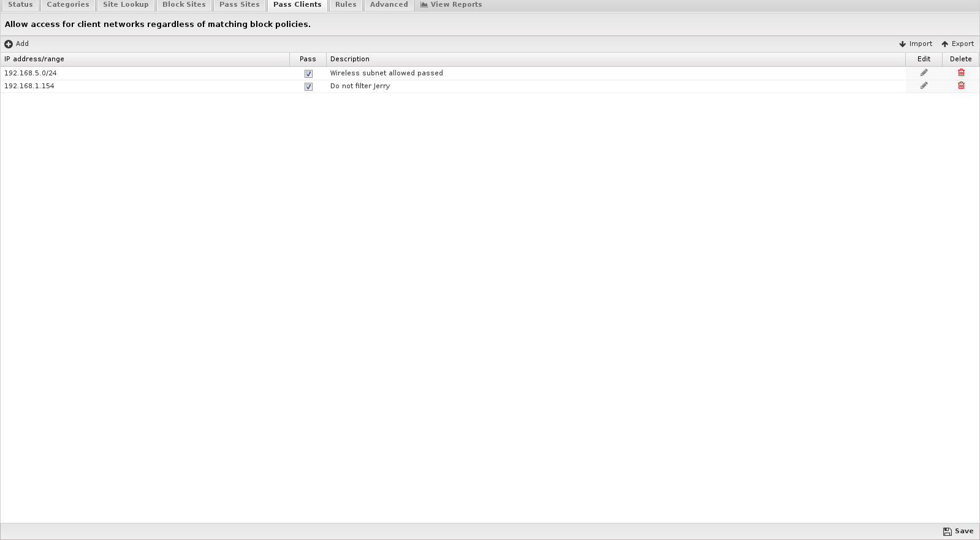Delete the Wireless subnet allowed passed row
980x540 pixels.
tap(961, 73)
